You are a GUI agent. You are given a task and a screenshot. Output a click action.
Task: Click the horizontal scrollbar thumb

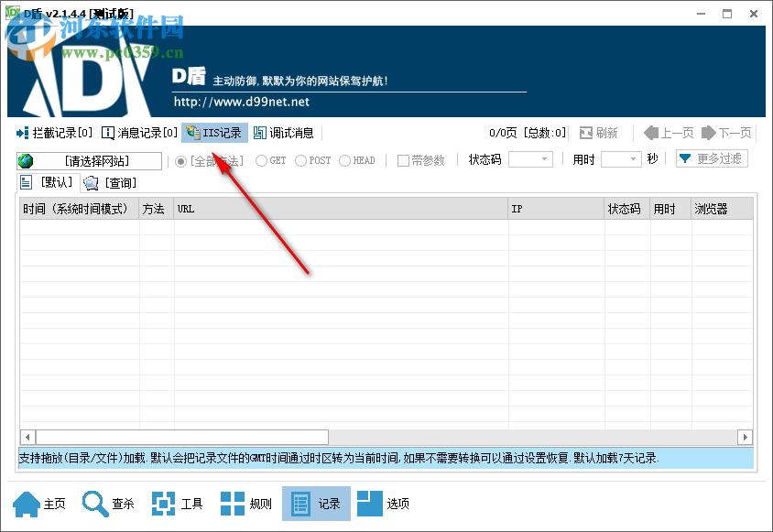click(x=182, y=437)
